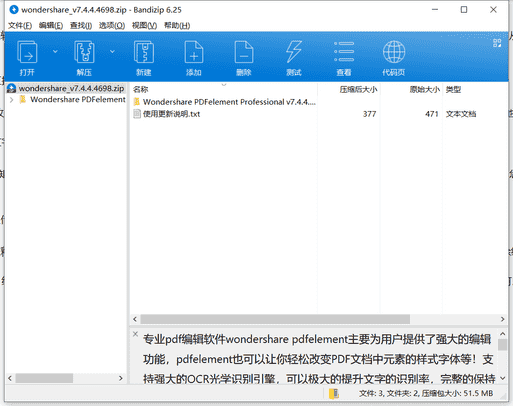This screenshot has width=513, height=406.
Task: Add files using the 添加 icon
Action: tap(194, 57)
